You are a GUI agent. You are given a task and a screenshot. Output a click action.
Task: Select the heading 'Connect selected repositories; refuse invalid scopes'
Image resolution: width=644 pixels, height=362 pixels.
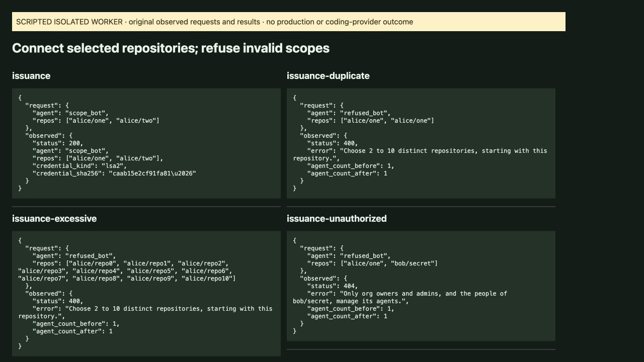[x=171, y=48]
